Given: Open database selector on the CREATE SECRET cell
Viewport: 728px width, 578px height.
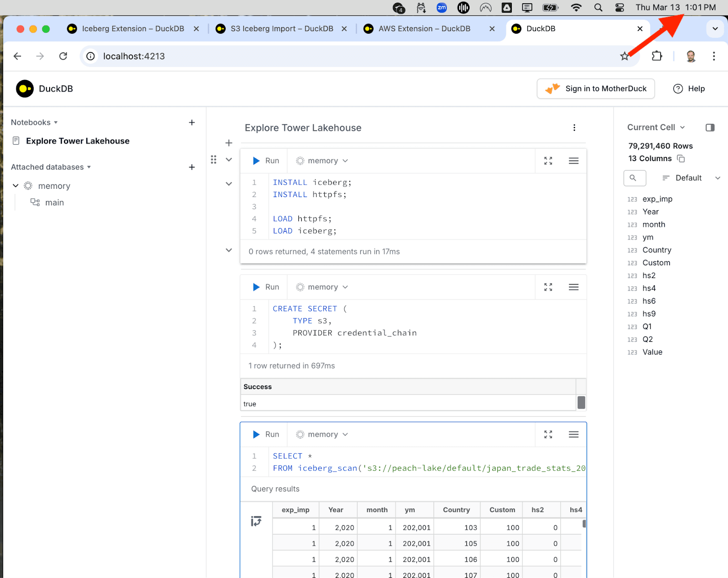Looking at the screenshot, I should 322,287.
